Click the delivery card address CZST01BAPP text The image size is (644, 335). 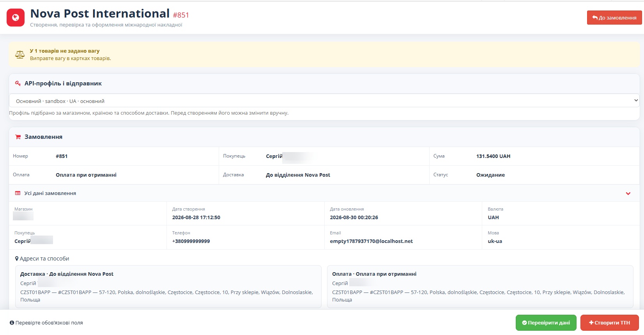tap(167, 296)
